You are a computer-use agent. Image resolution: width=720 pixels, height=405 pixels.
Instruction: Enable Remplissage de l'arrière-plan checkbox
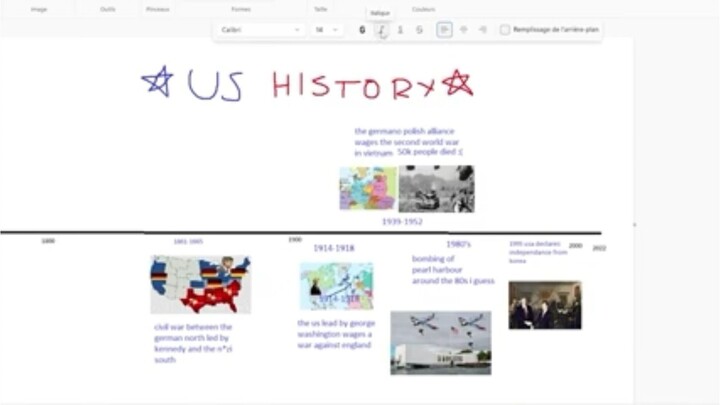[505, 30]
